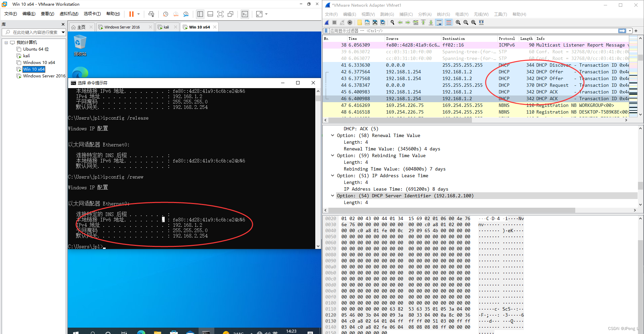Screen dimensions: 644x334
Task: Start capture with the Wireshark shark fin icon
Action: pyautogui.click(x=327, y=22)
